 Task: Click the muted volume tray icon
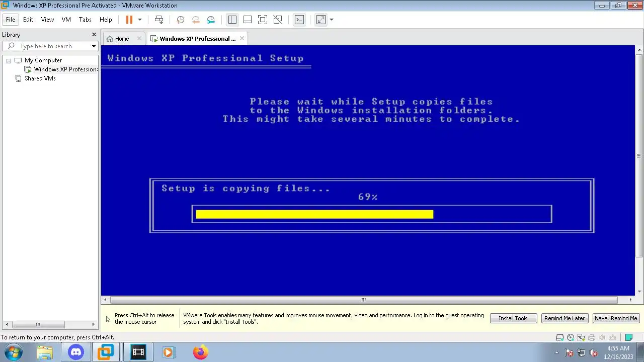(x=593, y=352)
